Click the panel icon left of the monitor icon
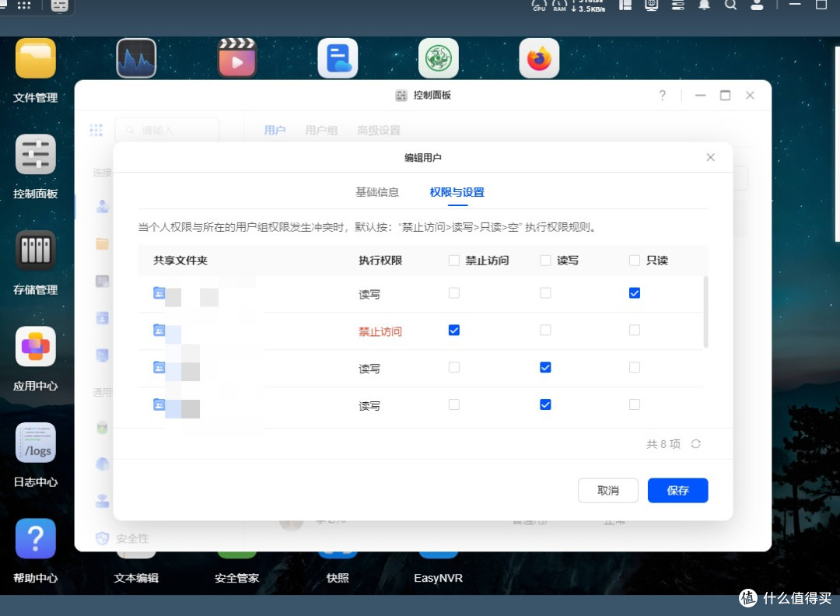840x616 pixels. [x=625, y=5]
